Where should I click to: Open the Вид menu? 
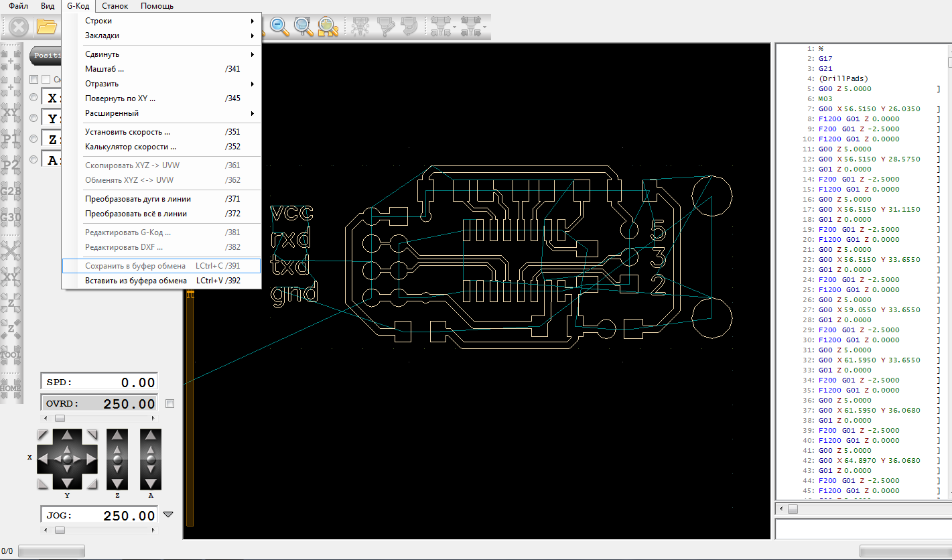tap(48, 6)
